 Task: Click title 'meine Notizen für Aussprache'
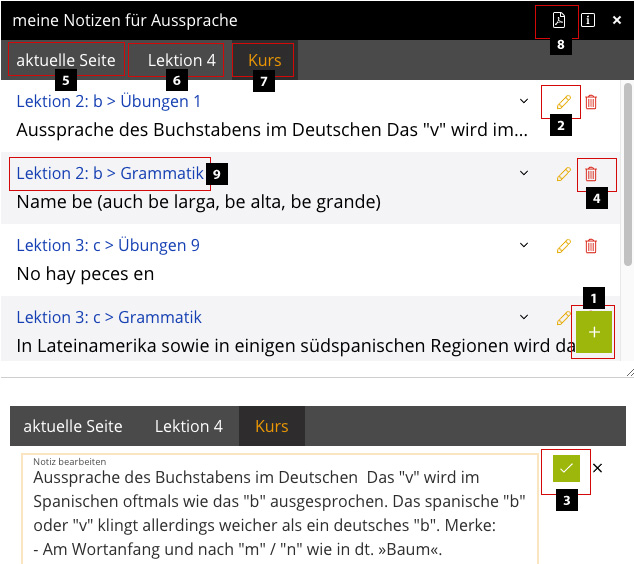(125, 20)
